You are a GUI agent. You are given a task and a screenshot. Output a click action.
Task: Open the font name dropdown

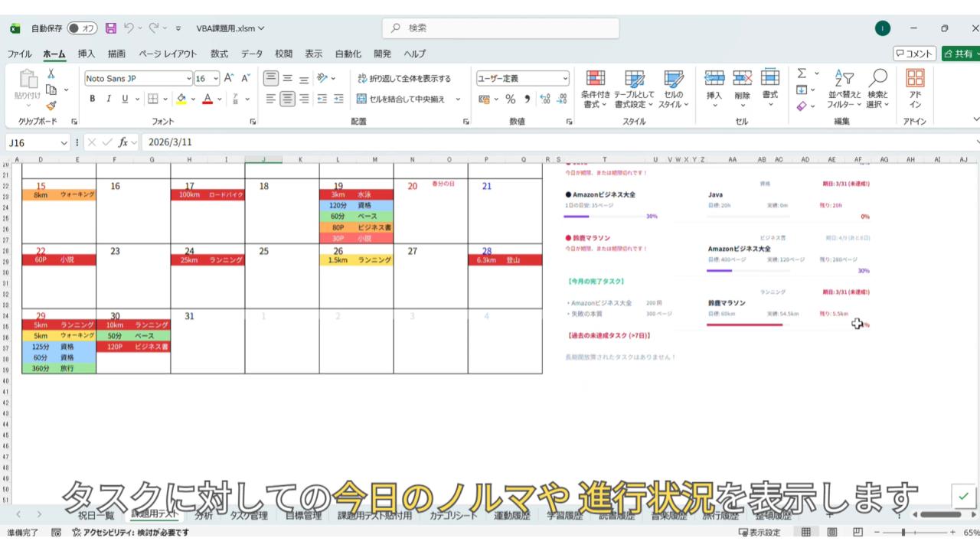[x=188, y=78]
